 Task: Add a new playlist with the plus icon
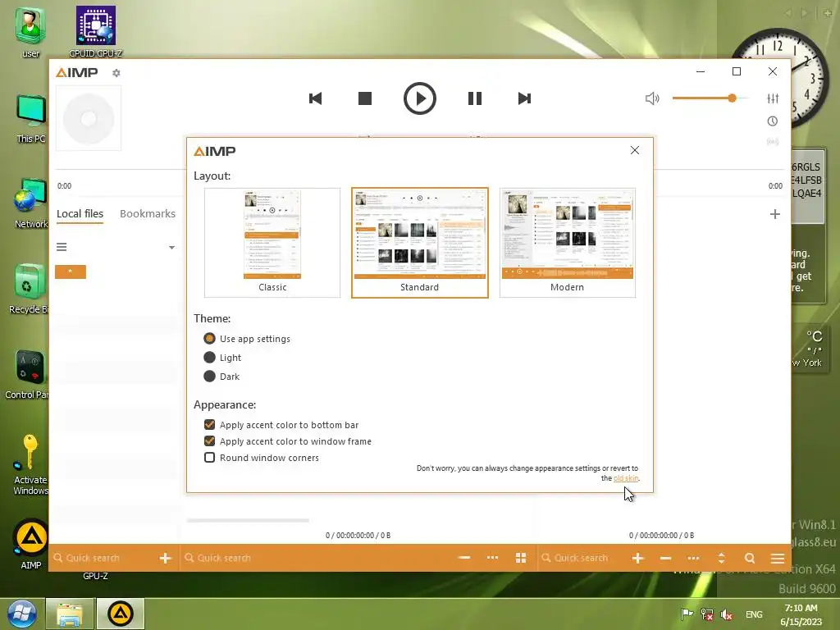774,214
